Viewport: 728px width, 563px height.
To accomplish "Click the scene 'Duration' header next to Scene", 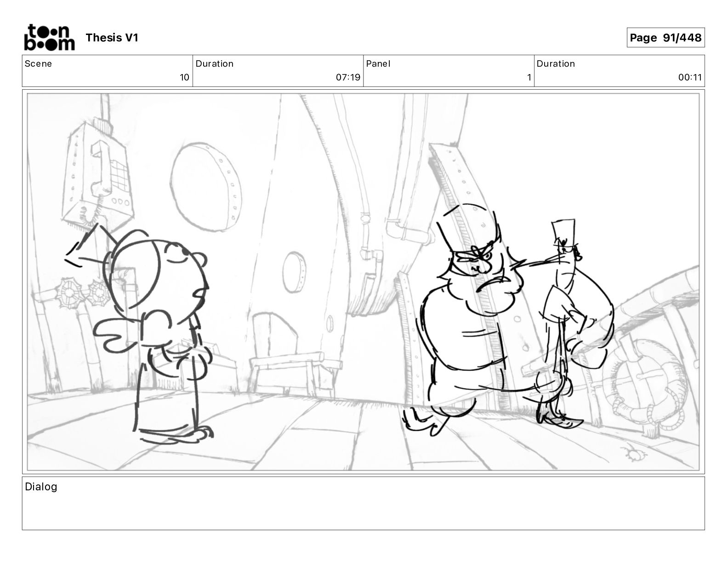I will (215, 63).
